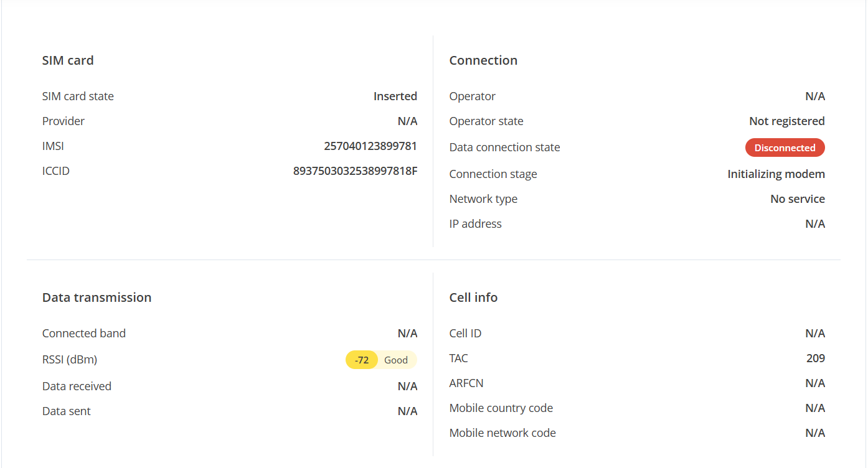Click the Good signal quality label
This screenshot has width=868, height=468.
pos(396,360)
